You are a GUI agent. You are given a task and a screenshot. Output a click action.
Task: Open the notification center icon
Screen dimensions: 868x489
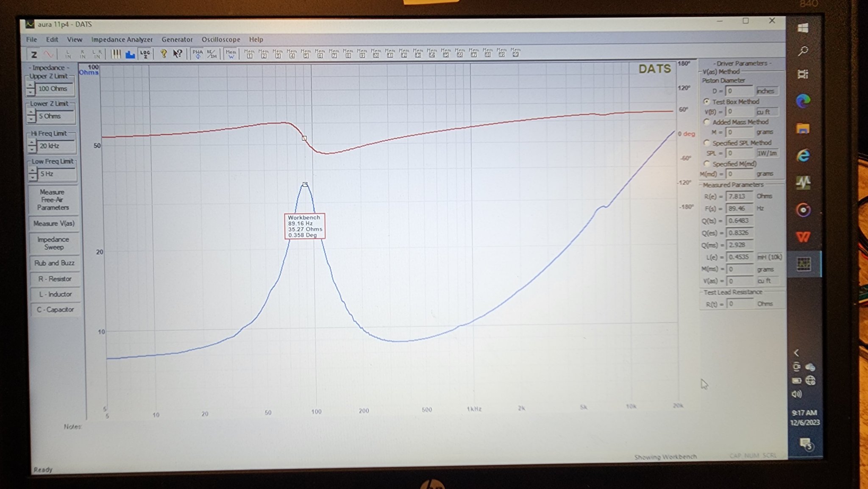tap(806, 444)
